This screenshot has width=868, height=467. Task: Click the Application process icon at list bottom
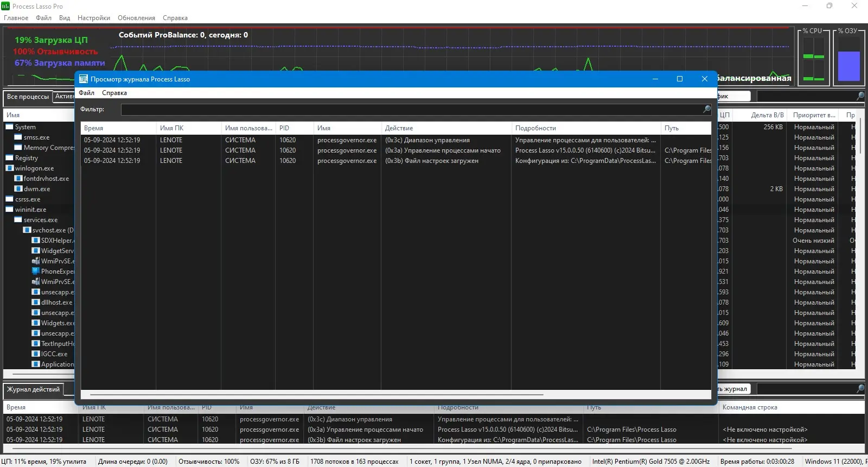(x=35, y=364)
